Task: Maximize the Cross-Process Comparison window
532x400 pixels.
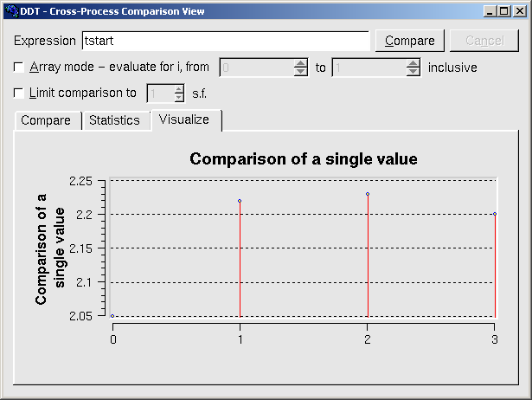Action: pyautogui.click(x=504, y=11)
